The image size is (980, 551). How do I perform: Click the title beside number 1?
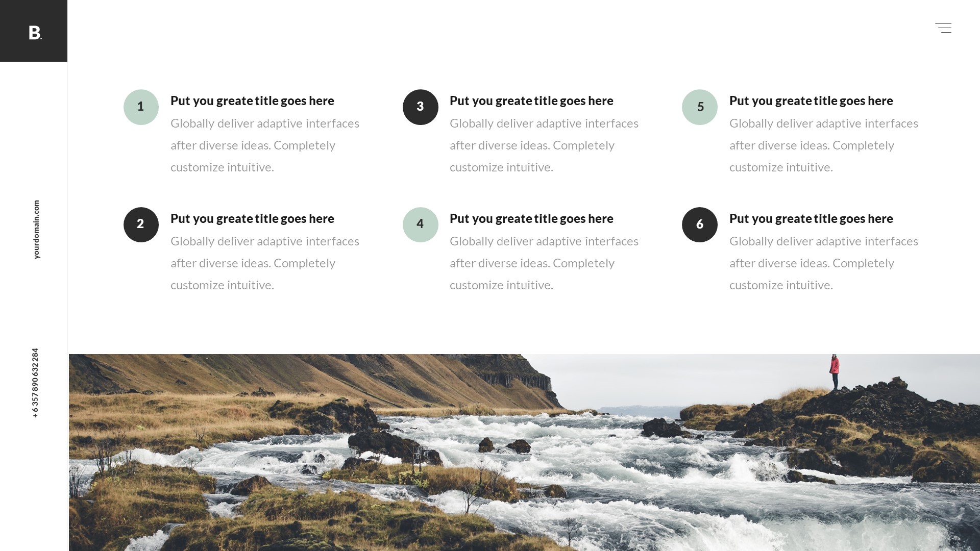click(x=252, y=101)
